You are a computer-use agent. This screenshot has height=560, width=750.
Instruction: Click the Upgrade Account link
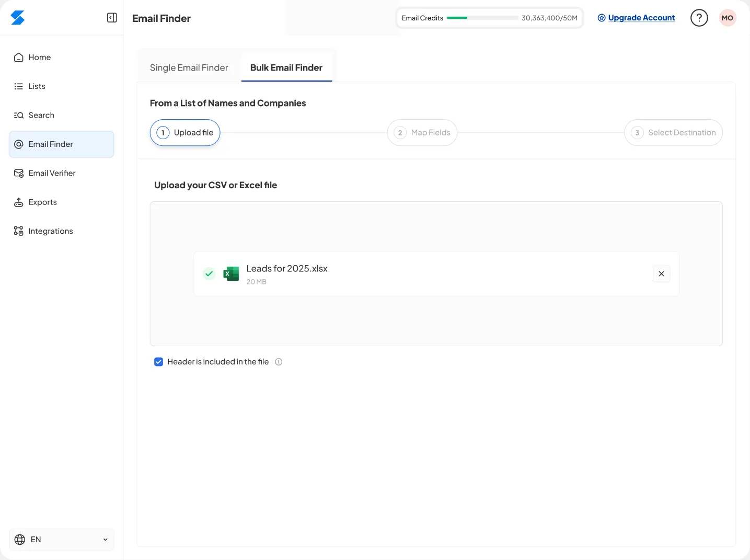pos(641,18)
